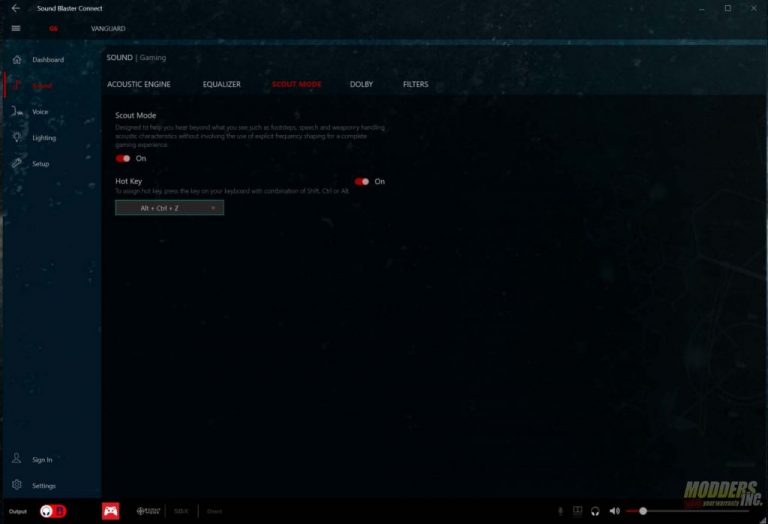Adjust the master volume slider
Screen dimensions: 768x524
coord(643,511)
